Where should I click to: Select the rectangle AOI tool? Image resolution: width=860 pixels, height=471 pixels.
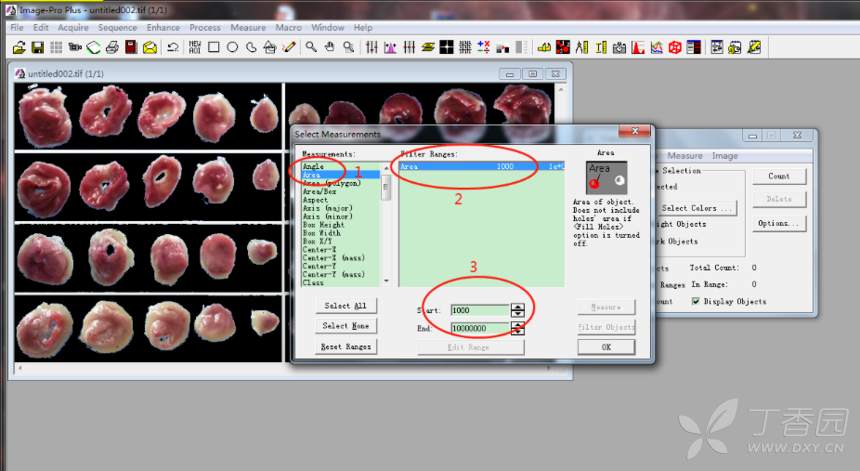[213, 47]
